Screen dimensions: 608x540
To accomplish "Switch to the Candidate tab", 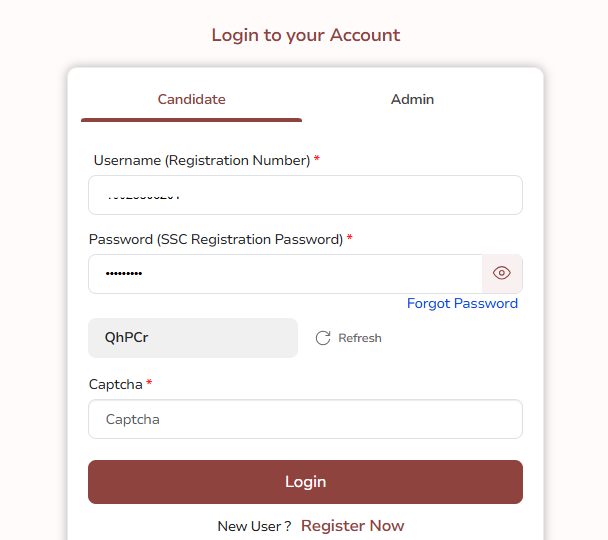I will (x=191, y=99).
